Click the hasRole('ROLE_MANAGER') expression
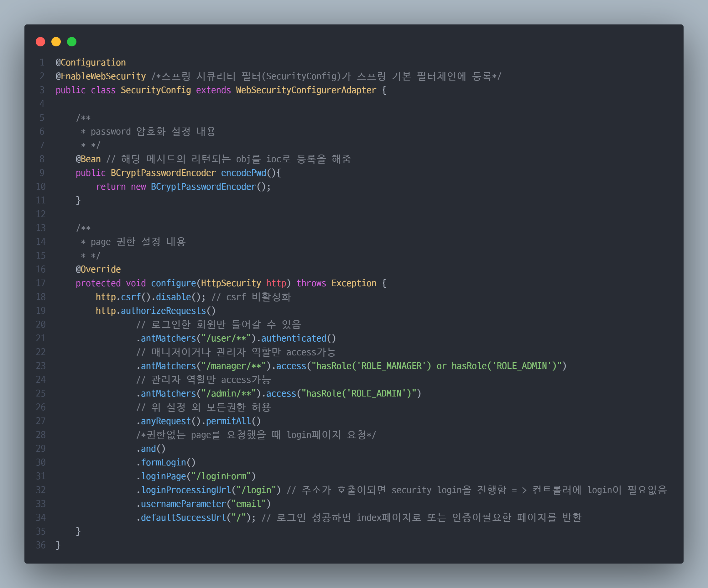 373,366
